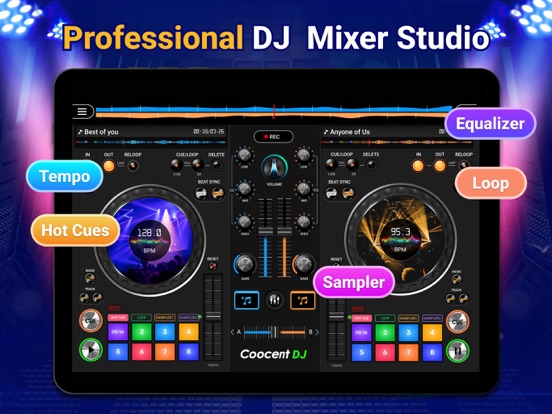Click the right channel GAIN knob

(303, 264)
